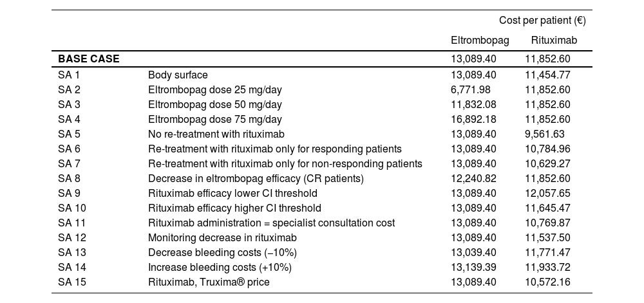Select the SA 11 row label
This screenshot has height=303, width=644.
tap(71, 223)
